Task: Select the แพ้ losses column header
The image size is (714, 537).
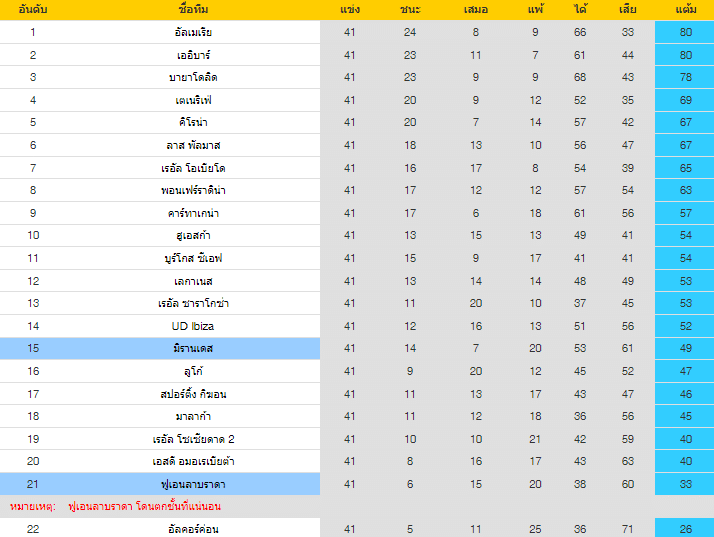Action: (x=536, y=10)
